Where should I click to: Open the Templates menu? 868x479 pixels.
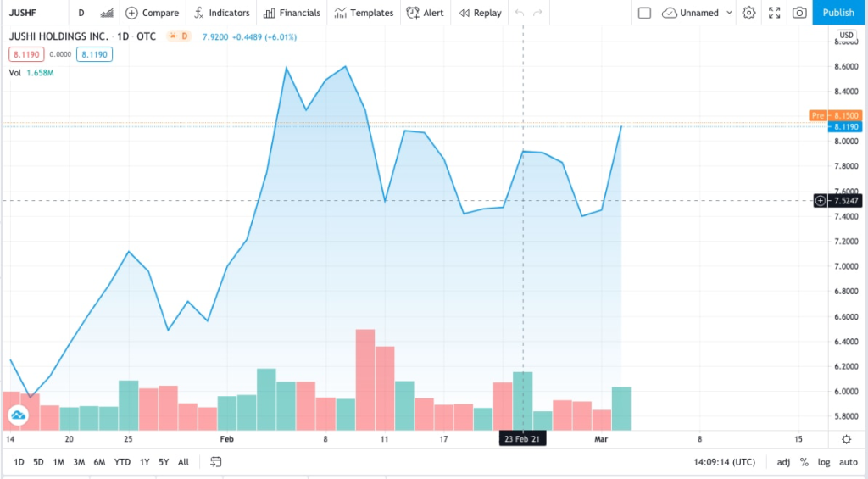coord(364,12)
